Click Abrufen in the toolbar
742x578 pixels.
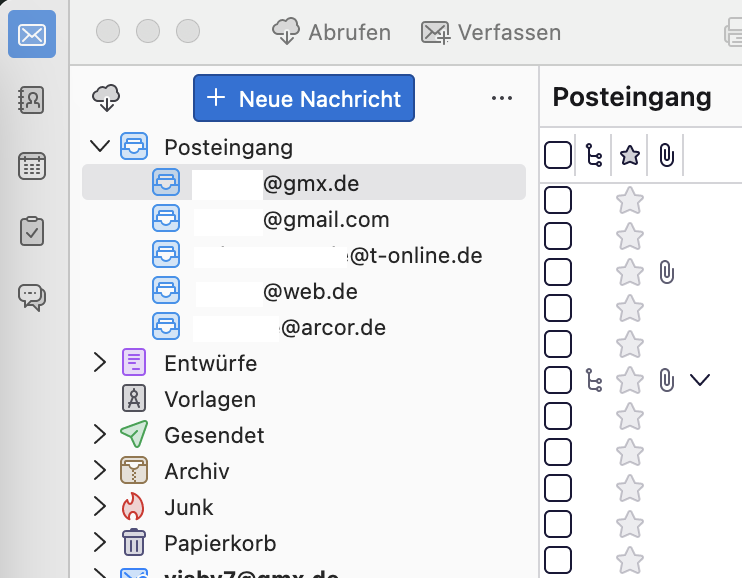click(x=332, y=32)
